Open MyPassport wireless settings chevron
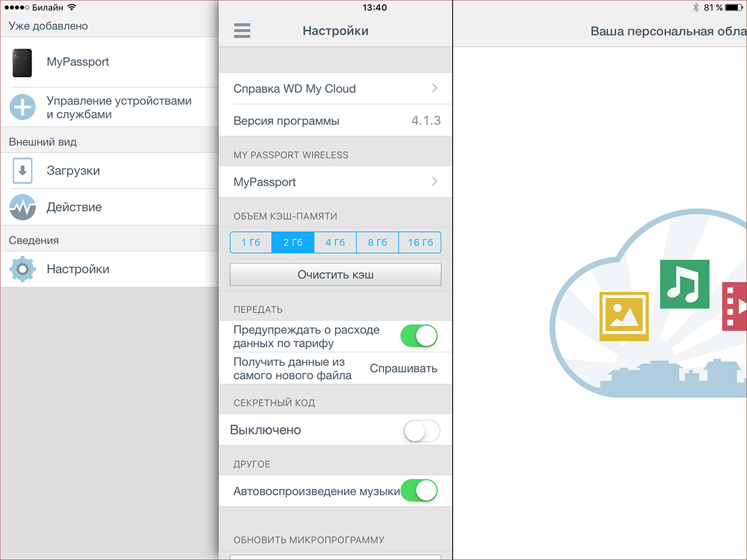The width and height of the screenshot is (747, 560). 435,182
